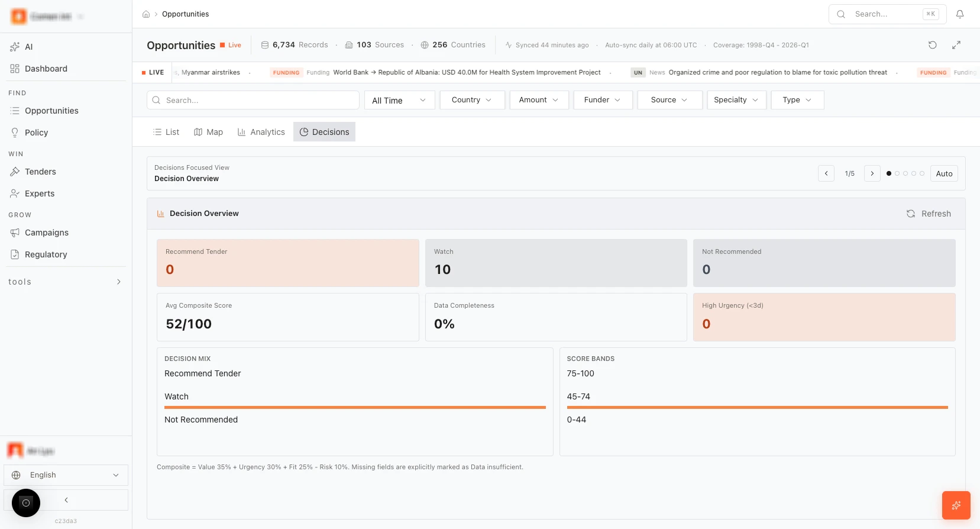980x529 pixels.
Task: Open the orange AI assistant floating button
Action: coord(956,505)
